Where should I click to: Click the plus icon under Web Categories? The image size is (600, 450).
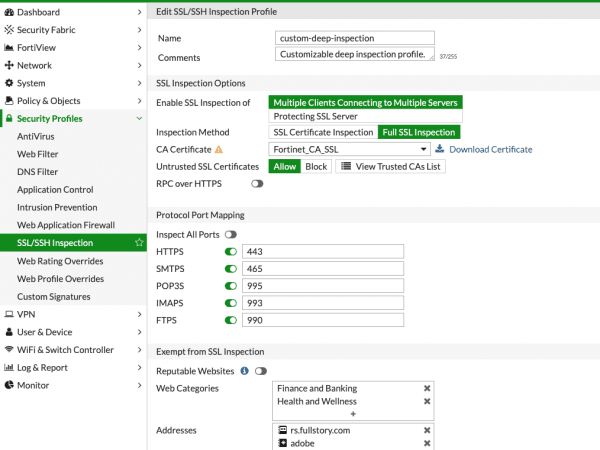[x=353, y=414]
